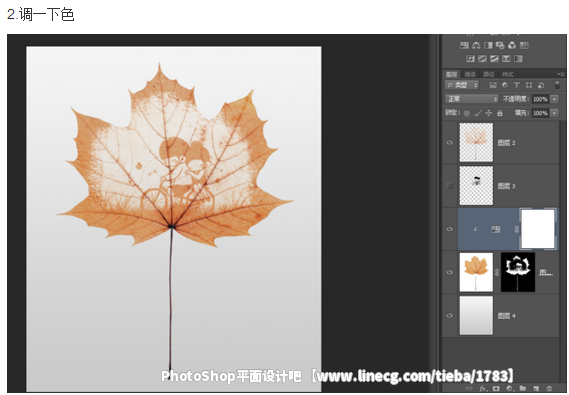This screenshot has width=569, height=395.
Task: Select the leaf layer image thumbnail
Action: pyautogui.click(x=476, y=272)
